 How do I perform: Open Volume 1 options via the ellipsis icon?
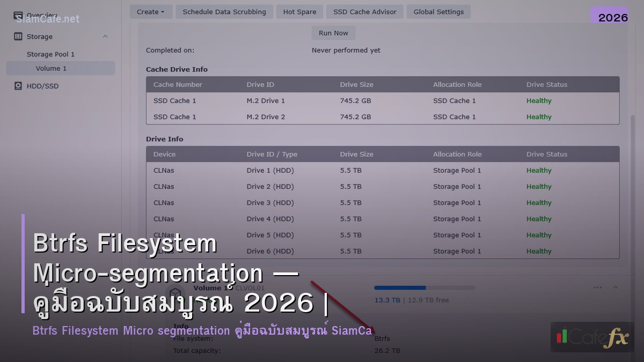pyautogui.click(x=597, y=287)
